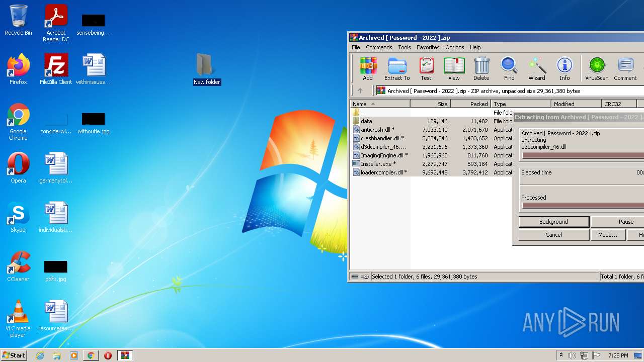Click the Find toolbar icon

pos(509,69)
